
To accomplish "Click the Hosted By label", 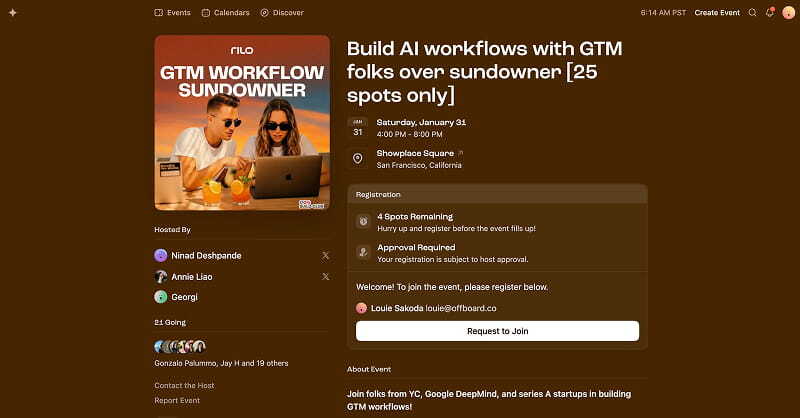I will (x=172, y=230).
